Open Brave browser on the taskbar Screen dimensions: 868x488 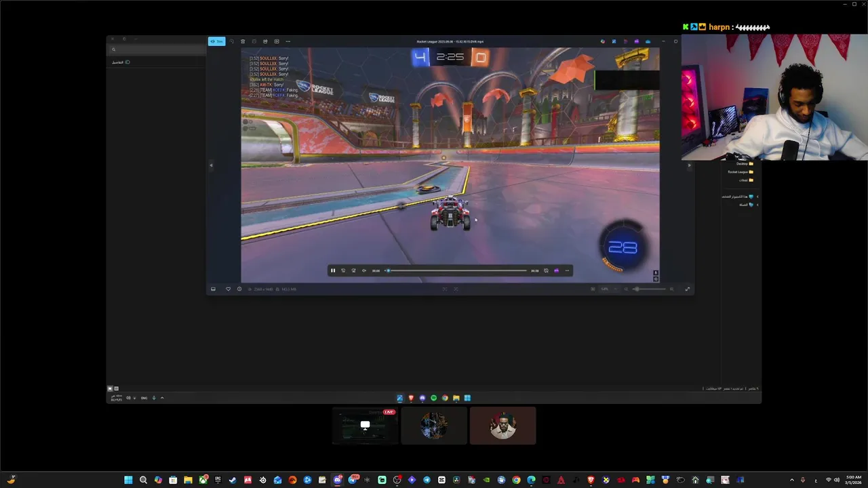click(591, 480)
